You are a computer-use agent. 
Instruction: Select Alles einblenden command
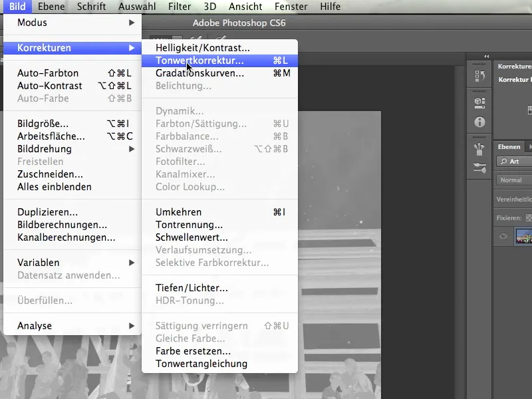tap(72, 187)
